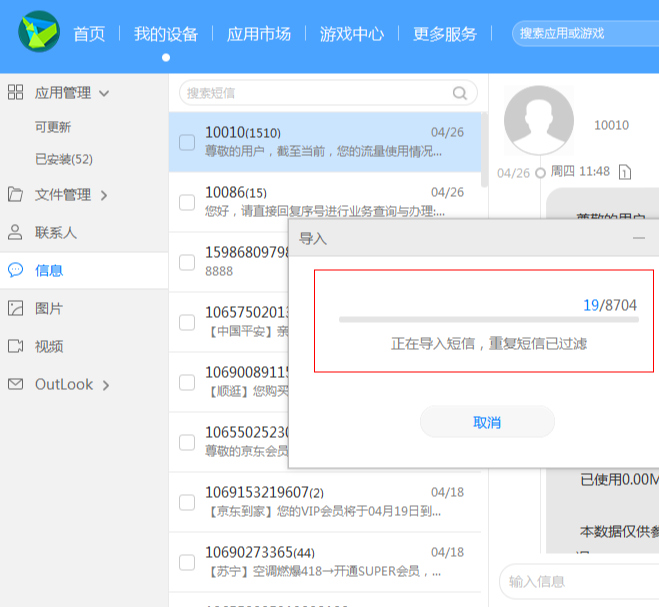Click the timeline circle marker at 04/26
The height and width of the screenshot is (607, 659).
(x=540, y=173)
